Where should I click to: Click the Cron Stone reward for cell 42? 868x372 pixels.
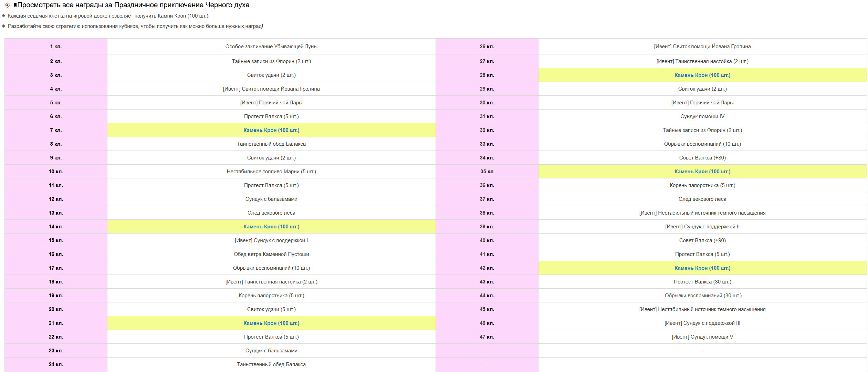[702, 268]
